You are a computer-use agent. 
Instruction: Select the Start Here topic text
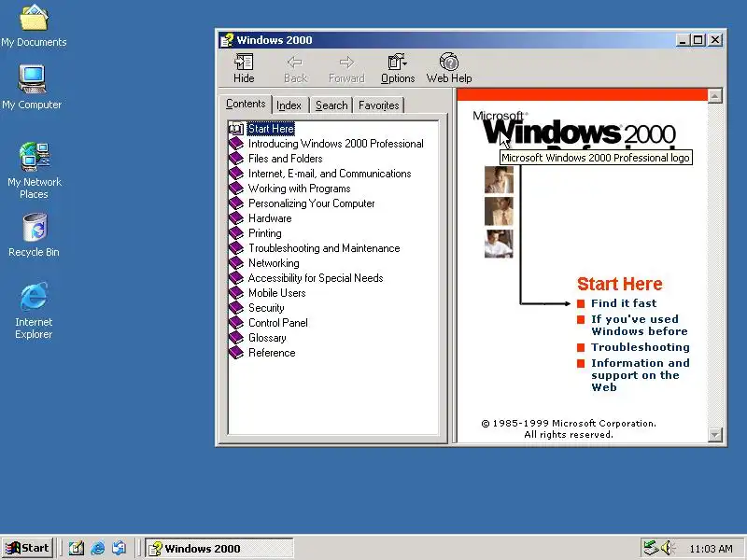(271, 129)
